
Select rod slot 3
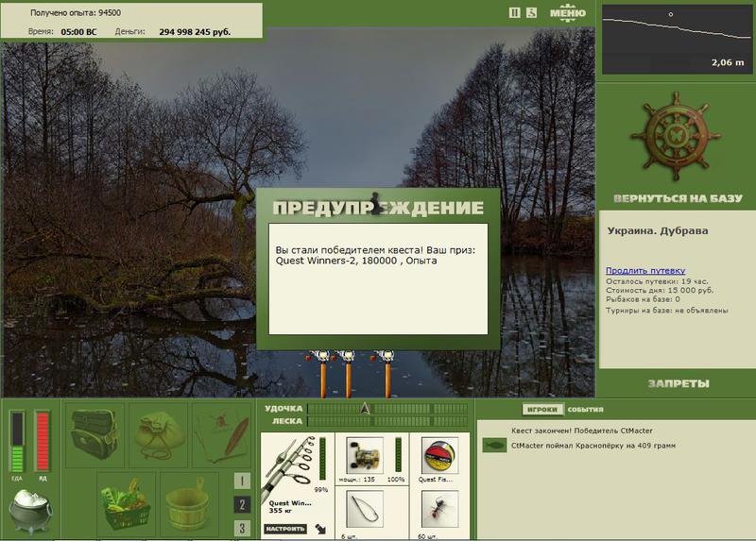(x=242, y=528)
